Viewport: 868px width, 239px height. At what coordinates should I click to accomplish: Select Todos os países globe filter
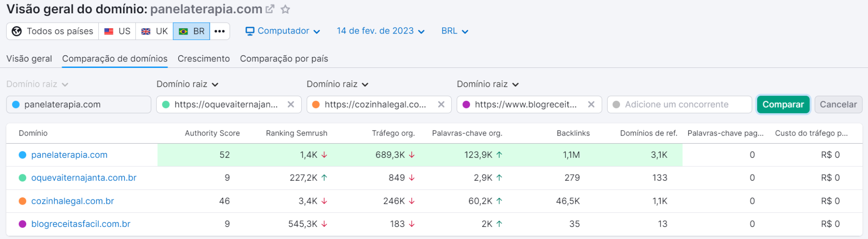pyautogui.click(x=52, y=31)
